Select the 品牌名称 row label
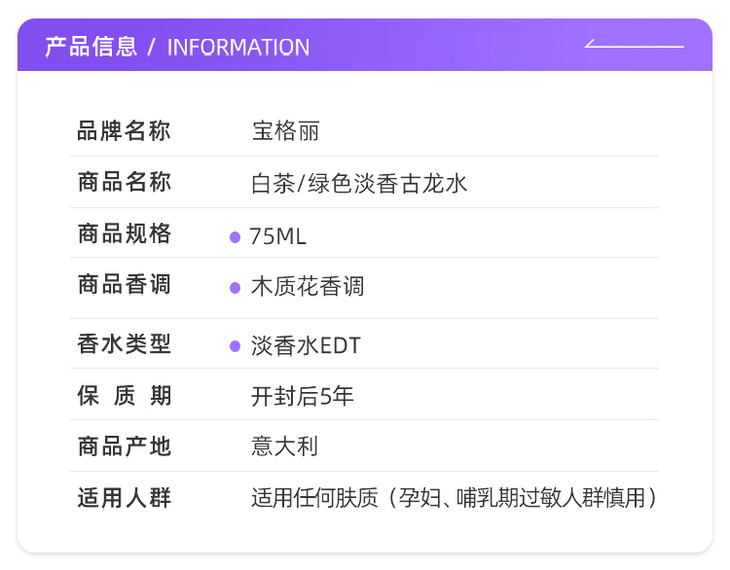Viewport: 730px width, 570px height. pos(124,131)
